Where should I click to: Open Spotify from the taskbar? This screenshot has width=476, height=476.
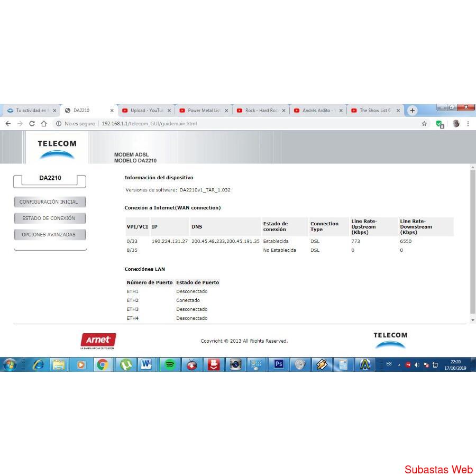point(170,364)
